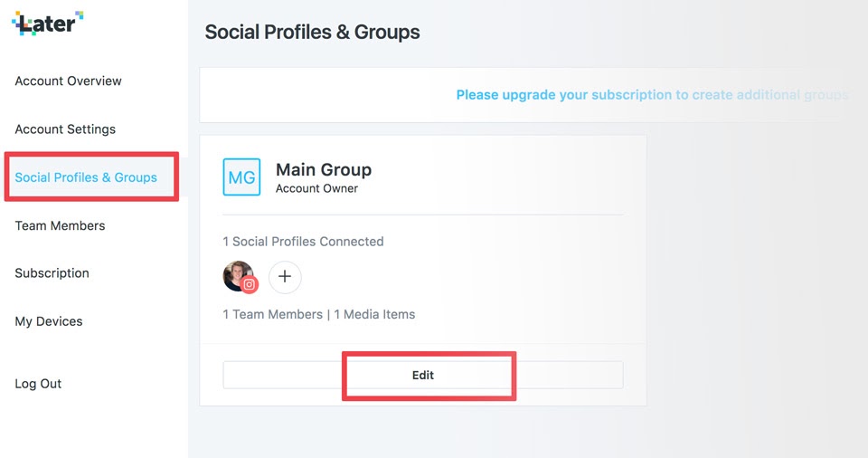This screenshot has width=868, height=458.
Task: Select Social Profiles & Groups menu item
Action: 86,177
